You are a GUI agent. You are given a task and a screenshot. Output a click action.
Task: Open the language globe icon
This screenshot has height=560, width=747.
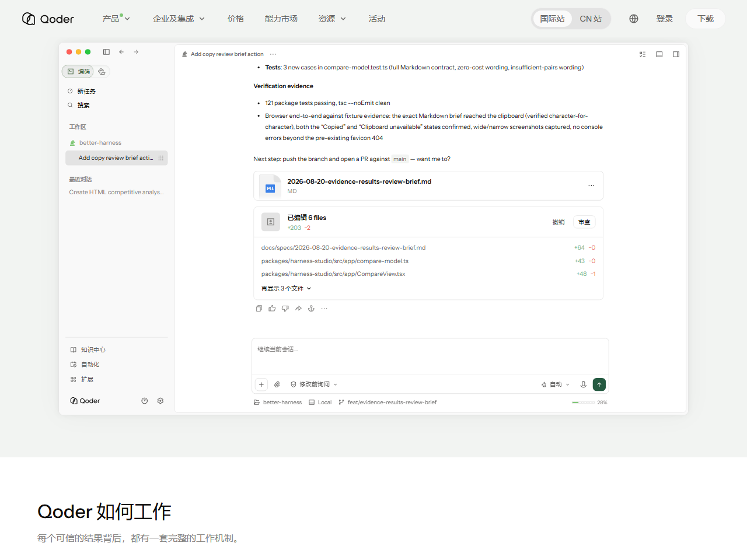pyautogui.click(x=634, y=19)
